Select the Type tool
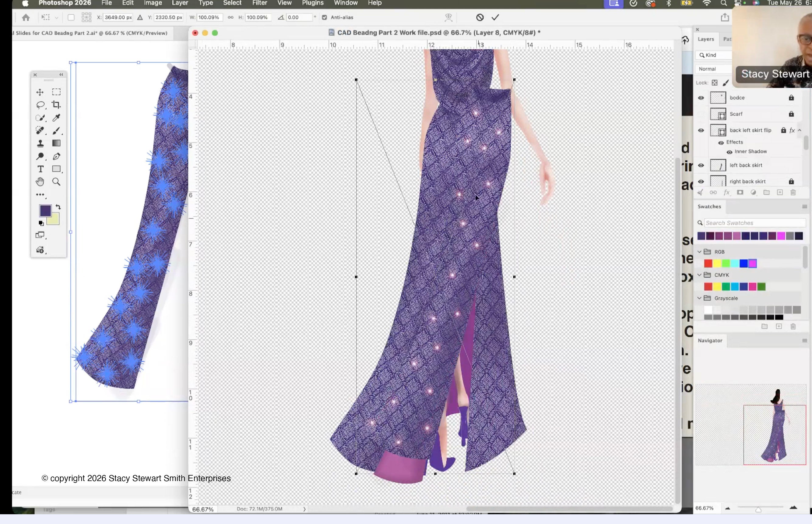 click(x=40, y=169)
